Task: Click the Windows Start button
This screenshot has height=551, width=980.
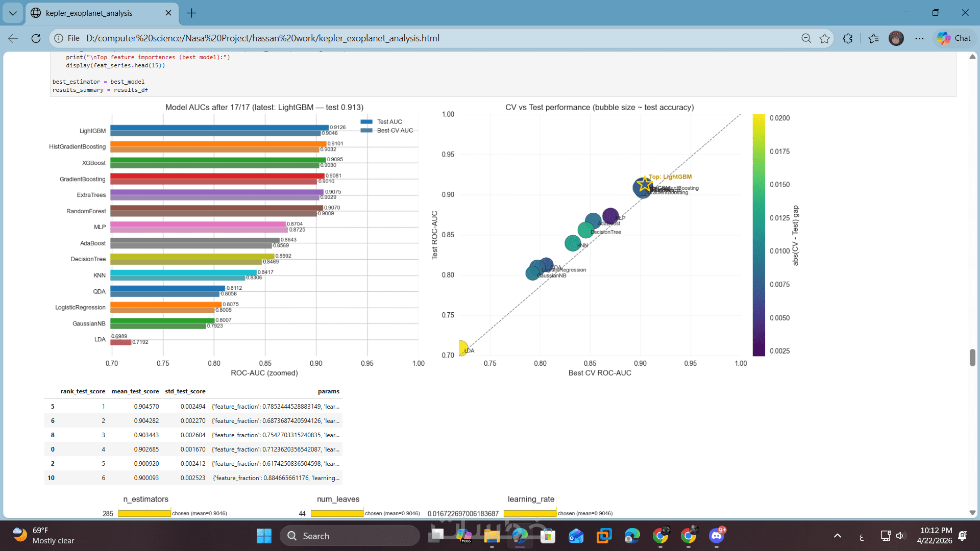Action: click(x=264, y=536)
